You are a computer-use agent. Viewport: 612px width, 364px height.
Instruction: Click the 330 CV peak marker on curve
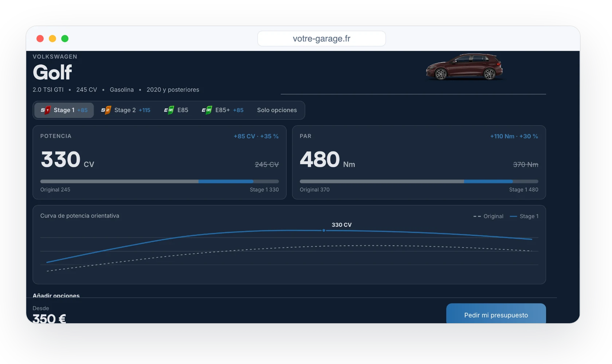click(x=324, y=230)
